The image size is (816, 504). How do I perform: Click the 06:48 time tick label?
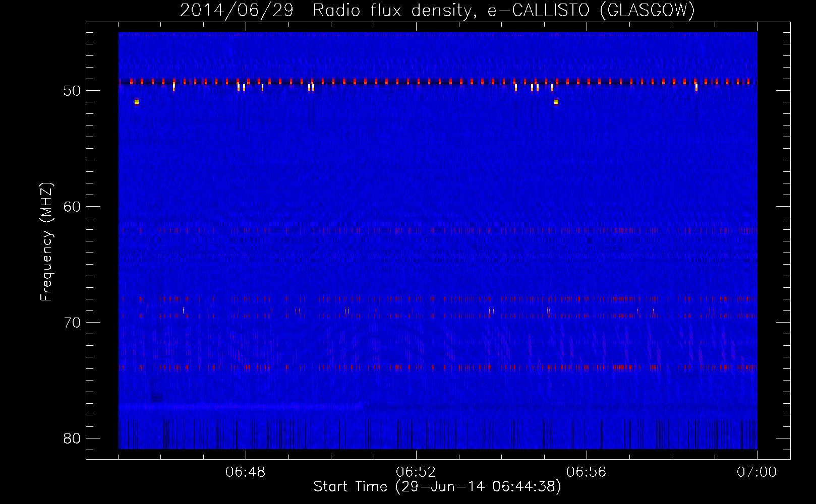click(x=246, y=472)
